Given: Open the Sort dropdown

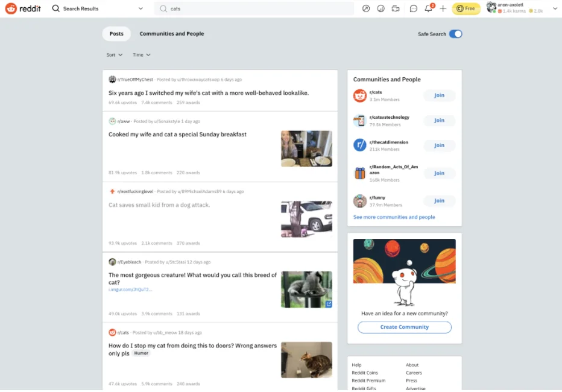Looking at the screenshot, I should 114,54.
